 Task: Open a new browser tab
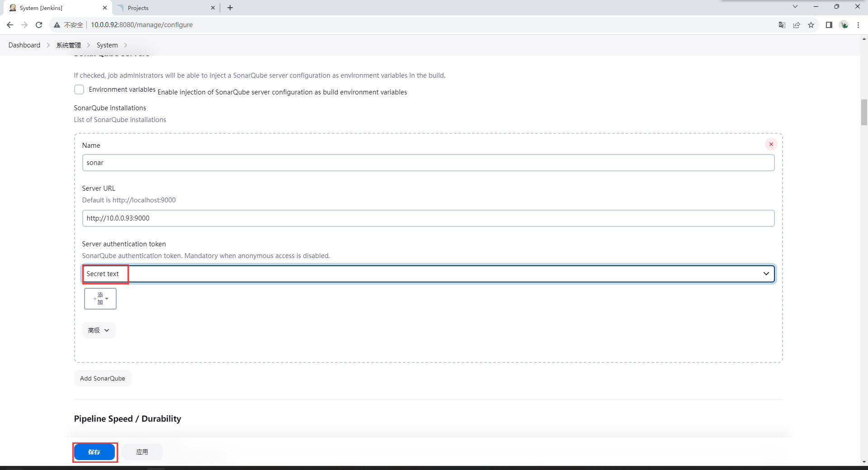230,8
